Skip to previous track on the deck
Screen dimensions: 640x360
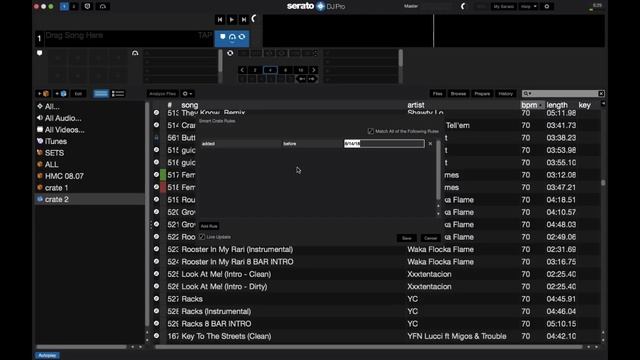click(220, 19)
